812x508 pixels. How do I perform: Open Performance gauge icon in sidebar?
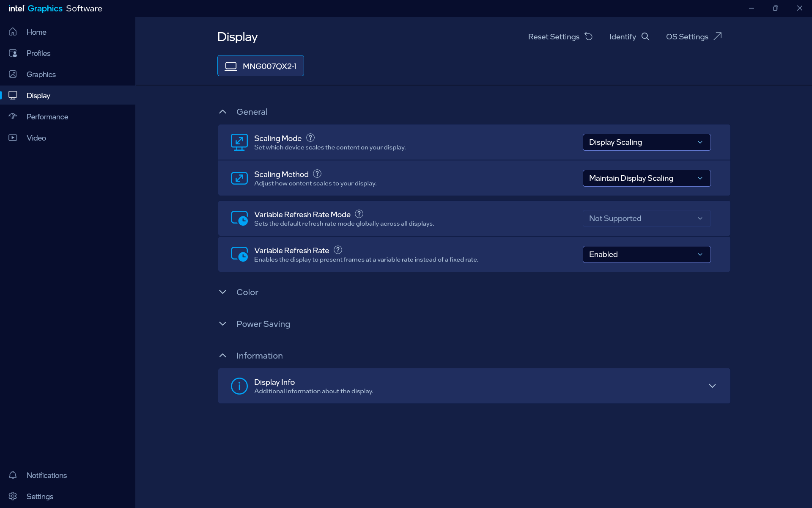pyautogui.click(x=13, y=116)
